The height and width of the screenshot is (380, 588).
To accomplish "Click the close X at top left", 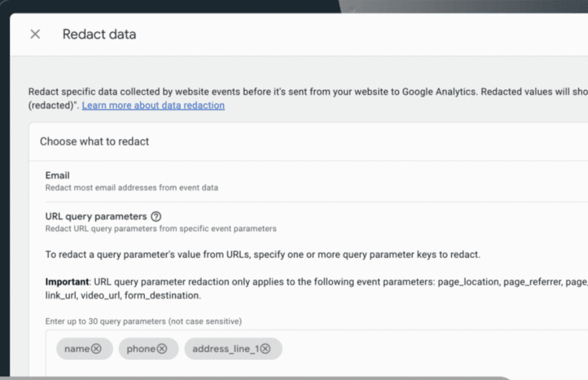I will coord(35,34).
